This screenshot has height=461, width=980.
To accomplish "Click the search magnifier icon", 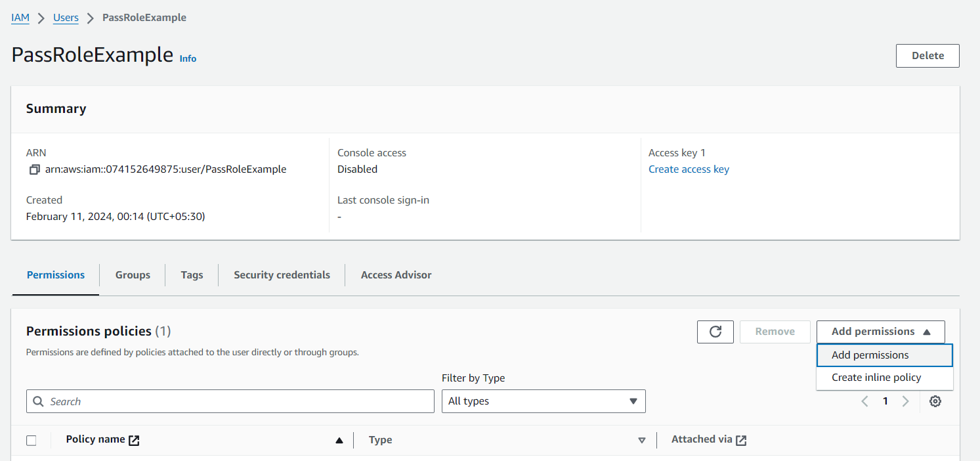I will click(x=38, y=401).
